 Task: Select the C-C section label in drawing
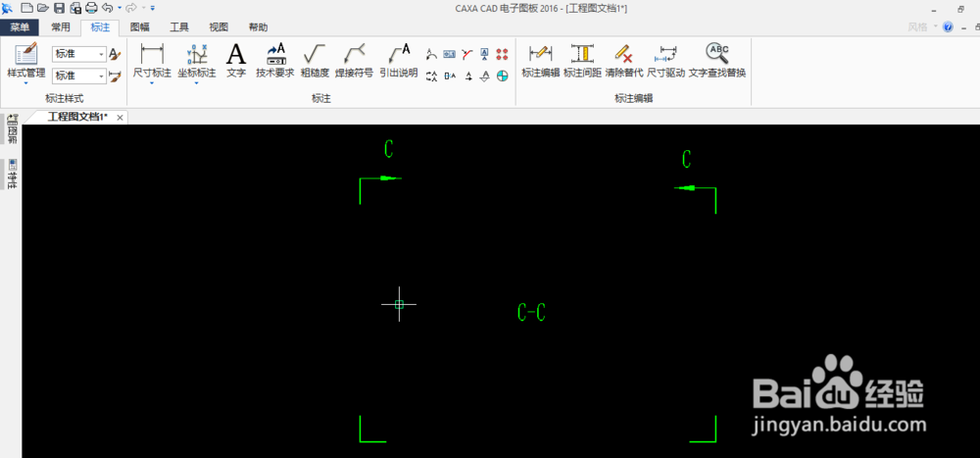click(x=532, y=312)
